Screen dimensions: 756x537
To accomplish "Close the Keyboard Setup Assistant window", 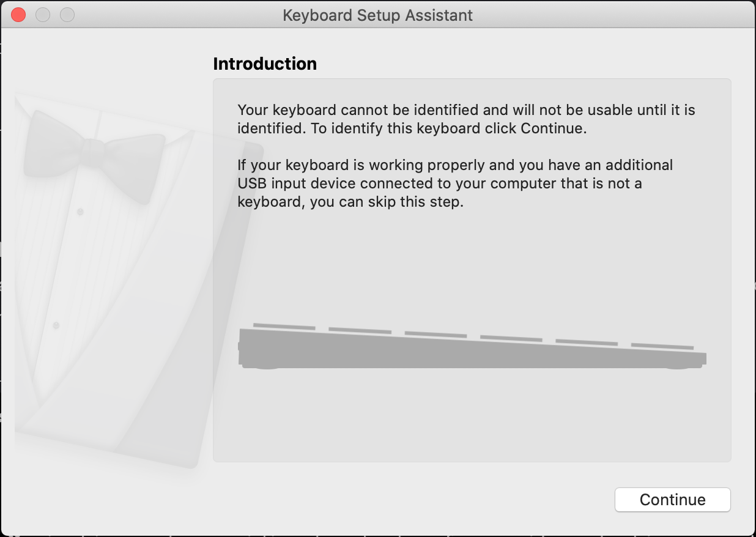I will click(18, 15).
